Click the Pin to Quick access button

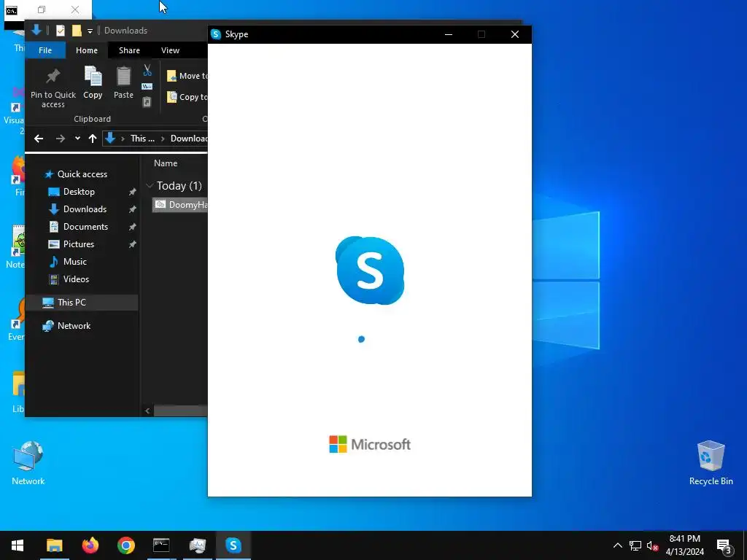pos(53,88)
